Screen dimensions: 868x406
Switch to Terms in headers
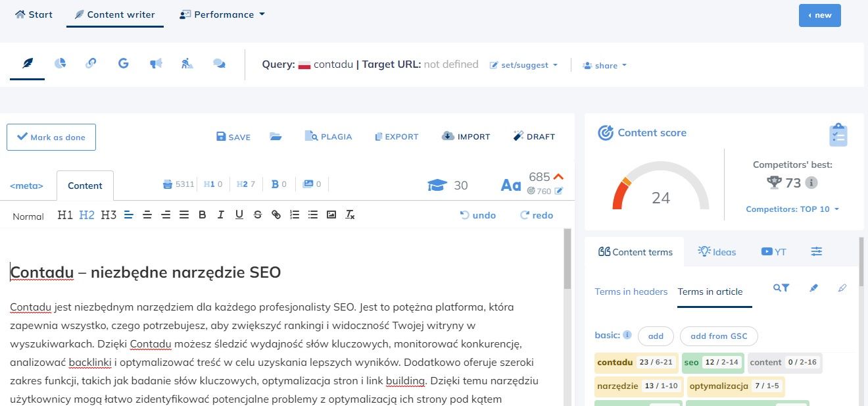click(631, 292)
